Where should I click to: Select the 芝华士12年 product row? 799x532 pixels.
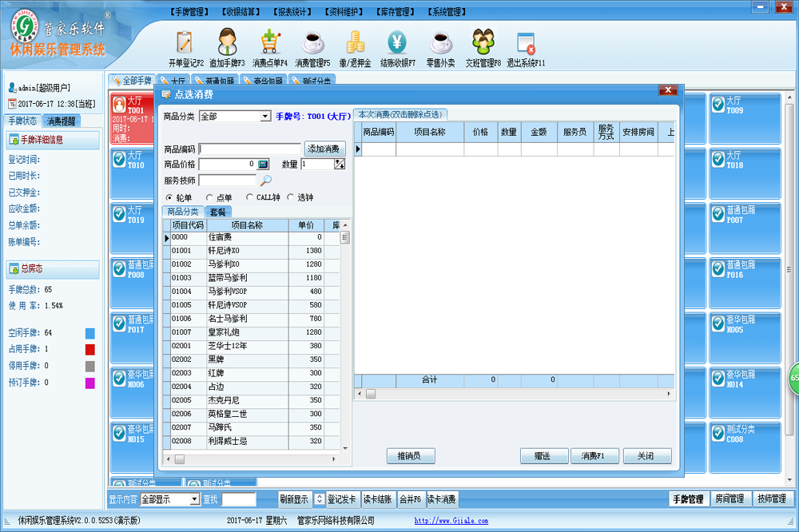[251, 346]
